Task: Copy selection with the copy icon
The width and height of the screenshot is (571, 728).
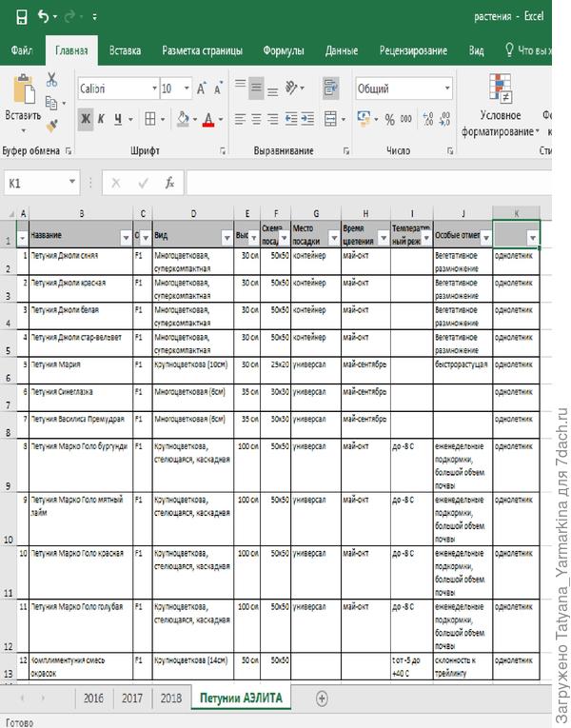Action: click(x=51, y=103)
